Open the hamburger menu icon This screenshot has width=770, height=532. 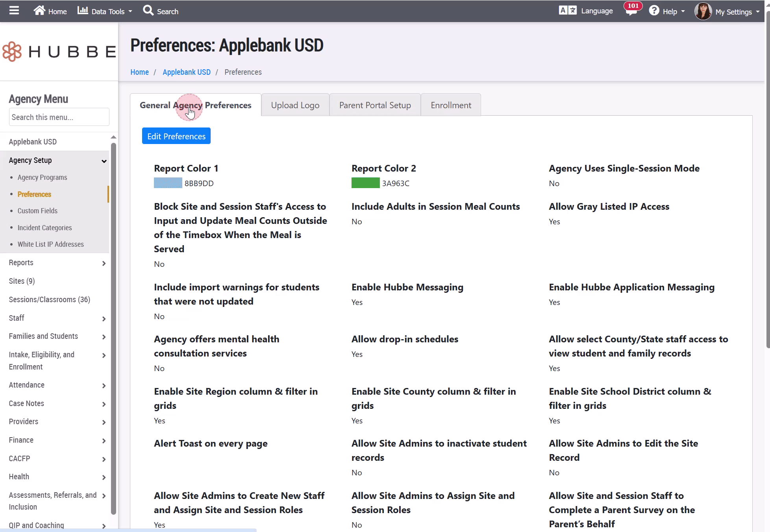coord(14,11)
